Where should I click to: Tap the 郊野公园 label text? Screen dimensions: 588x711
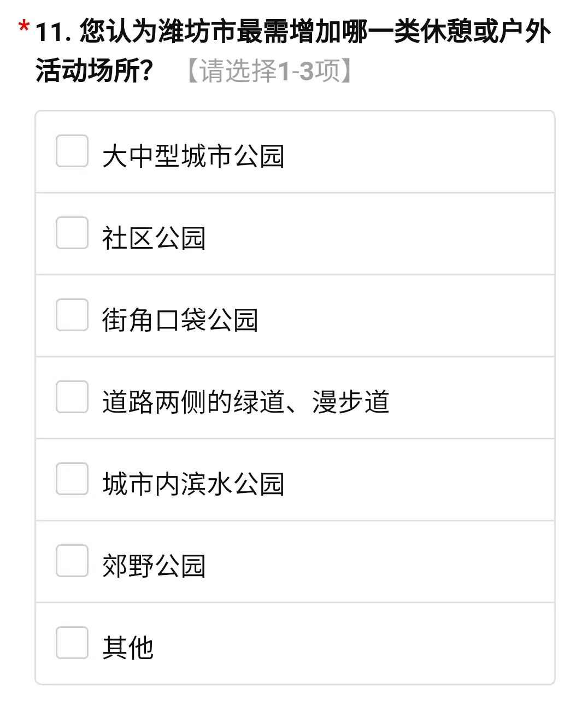coord(154,566)
